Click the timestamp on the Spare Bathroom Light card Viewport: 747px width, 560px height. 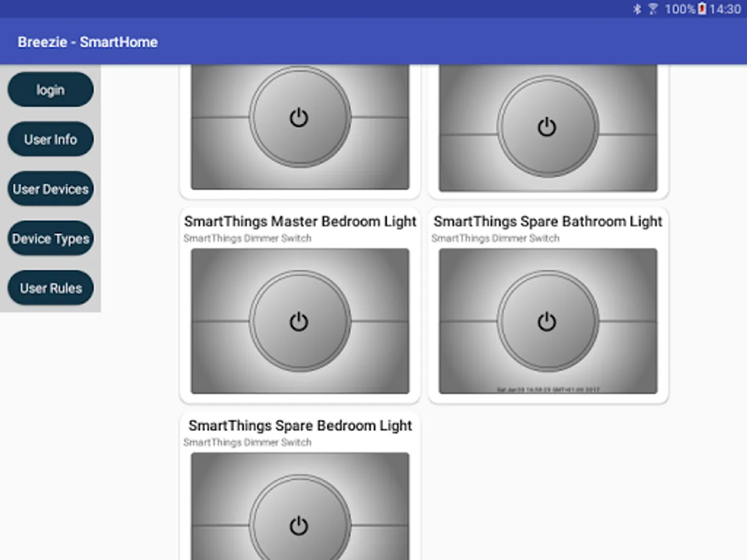coord(548,390)
